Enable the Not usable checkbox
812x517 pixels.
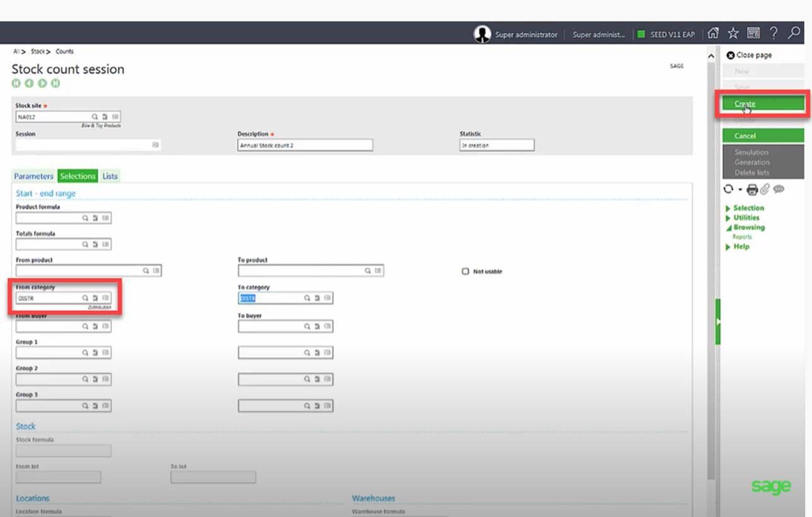point(465,271)
